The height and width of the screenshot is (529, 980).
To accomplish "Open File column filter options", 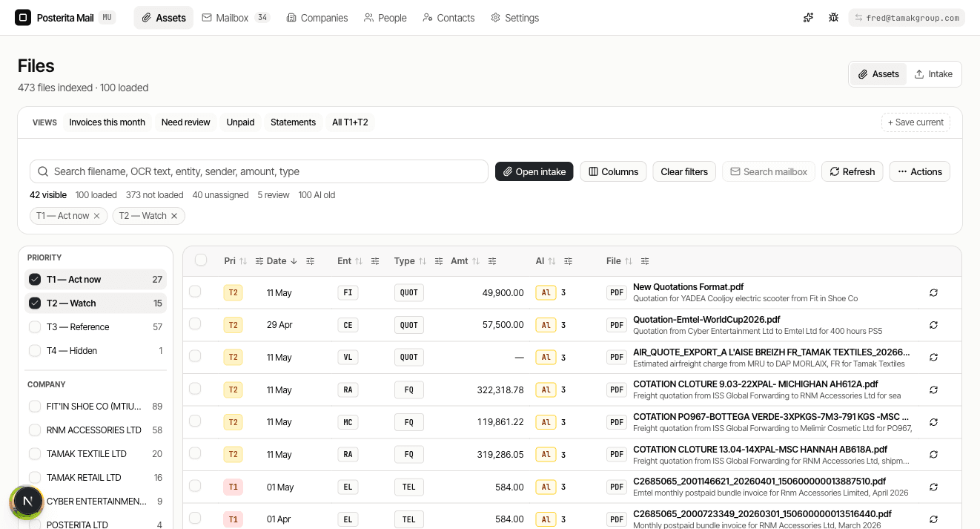I will [x=645, y=261].
